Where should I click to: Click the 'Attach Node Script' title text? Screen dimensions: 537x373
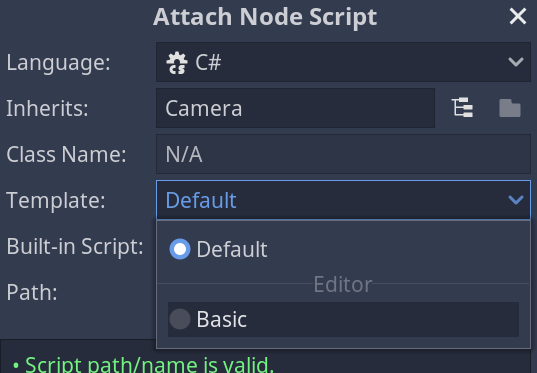click(x=265, y=16)
